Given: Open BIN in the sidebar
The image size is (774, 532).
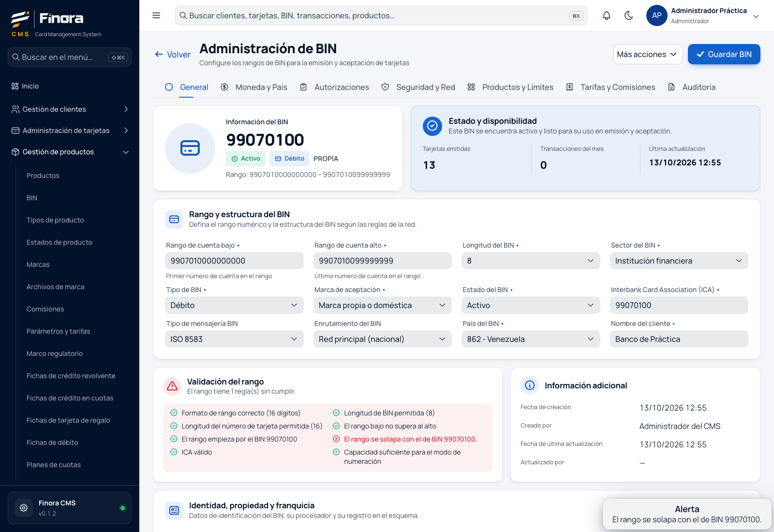Looking at the screenshot, I should coord(32,198).
